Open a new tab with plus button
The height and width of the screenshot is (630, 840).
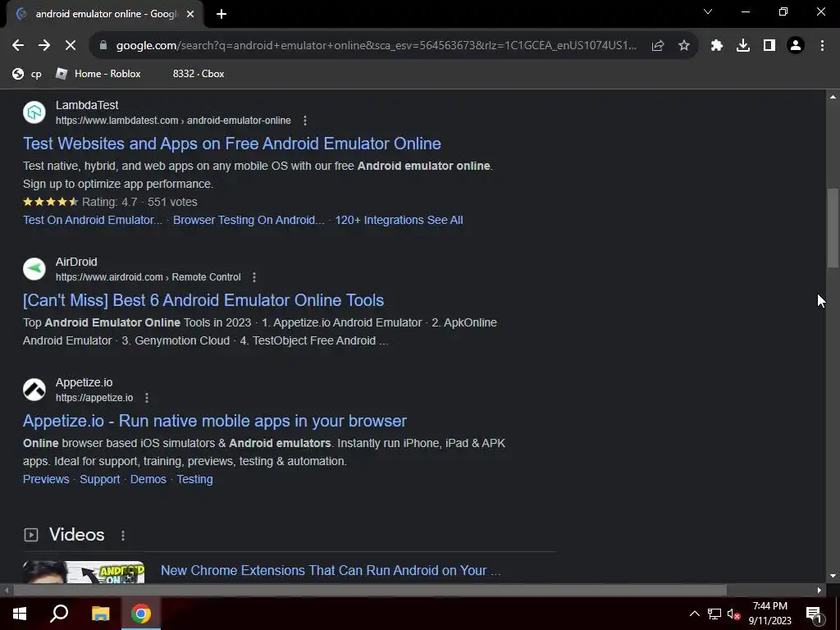coord(221,14)
